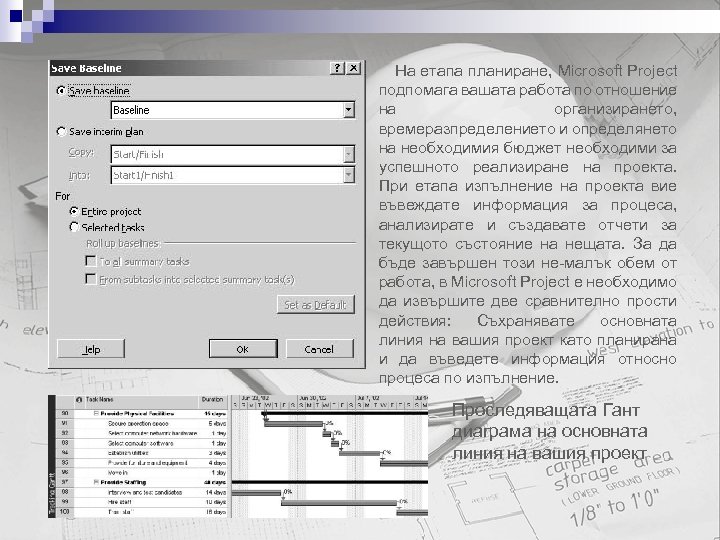
Task: Click the indicators info icon column header
Action: [x=79, y=400]
